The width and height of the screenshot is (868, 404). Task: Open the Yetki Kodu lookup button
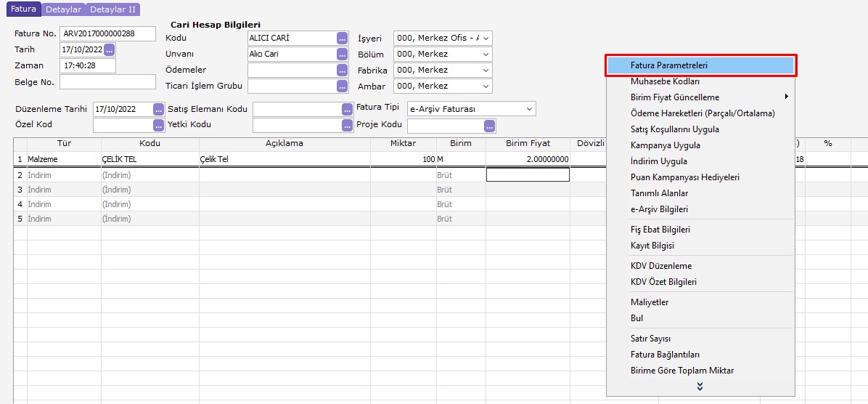pyautogui.click(x=347, y=126)
